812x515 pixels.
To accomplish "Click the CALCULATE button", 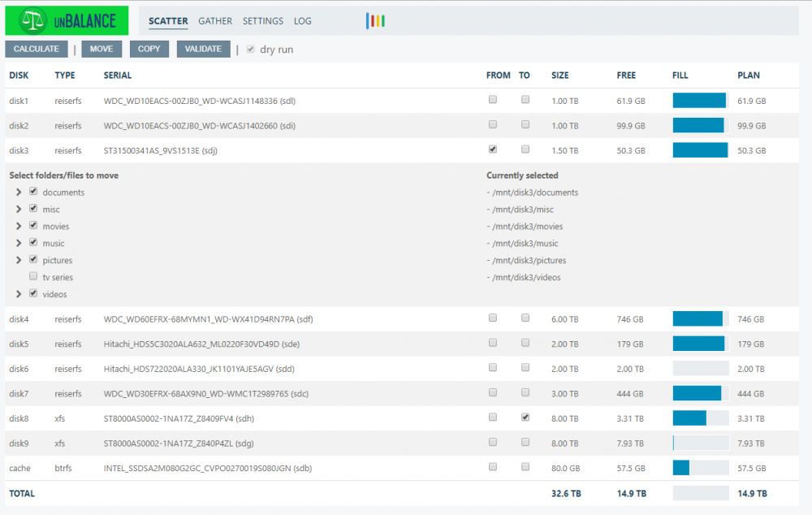I will pos(37,49).
